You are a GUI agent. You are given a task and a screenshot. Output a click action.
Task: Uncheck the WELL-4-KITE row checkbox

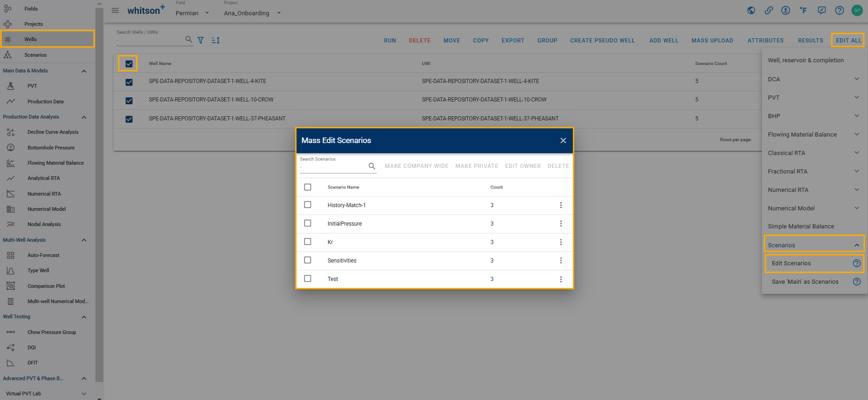pos(129,82)
